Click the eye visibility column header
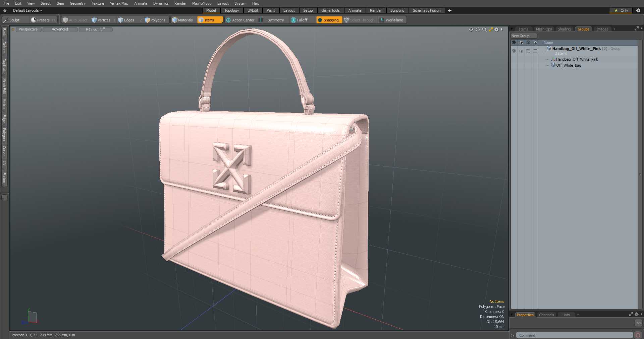Screen dimensions: 644x339 pyautogui.click(x=514, y=43)
